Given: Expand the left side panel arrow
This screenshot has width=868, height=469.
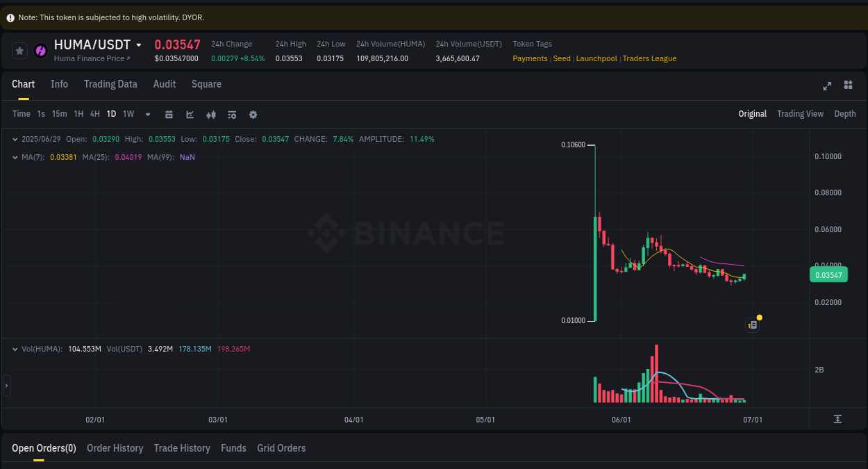Looking at the screenshot, I should coord(6,386).
